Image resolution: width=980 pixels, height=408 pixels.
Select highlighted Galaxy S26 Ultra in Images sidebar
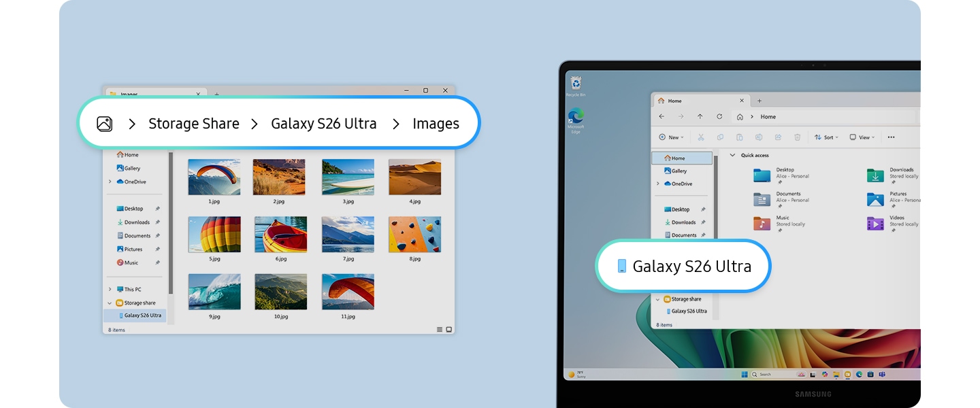(x=135, y=316)
